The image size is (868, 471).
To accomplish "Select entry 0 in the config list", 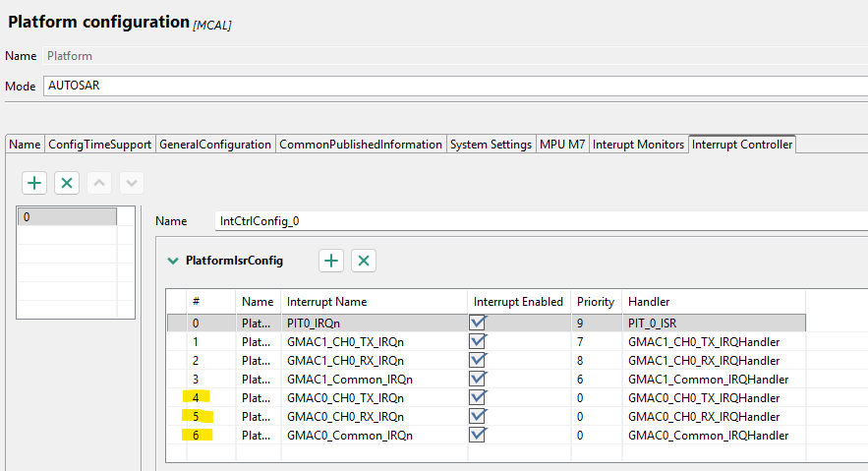I will [67, 217].
